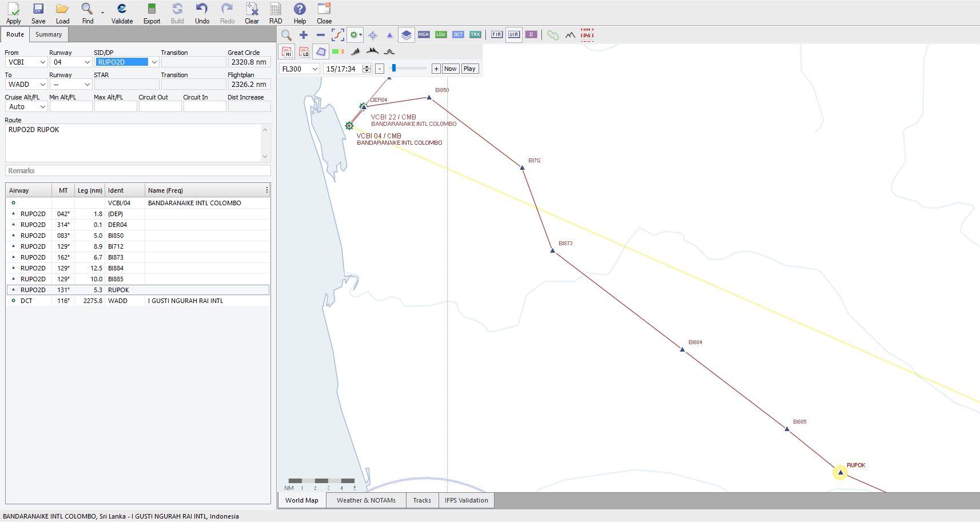Click the time slider handle
This screenshot has height=522, width=980.
pos(394,68)
